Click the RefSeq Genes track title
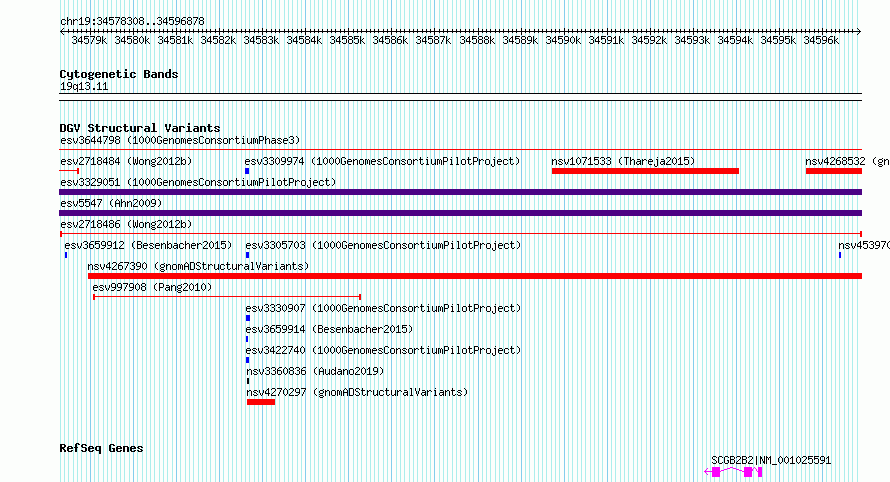Screen dimensions: 890x482 (x=102, y=448)
